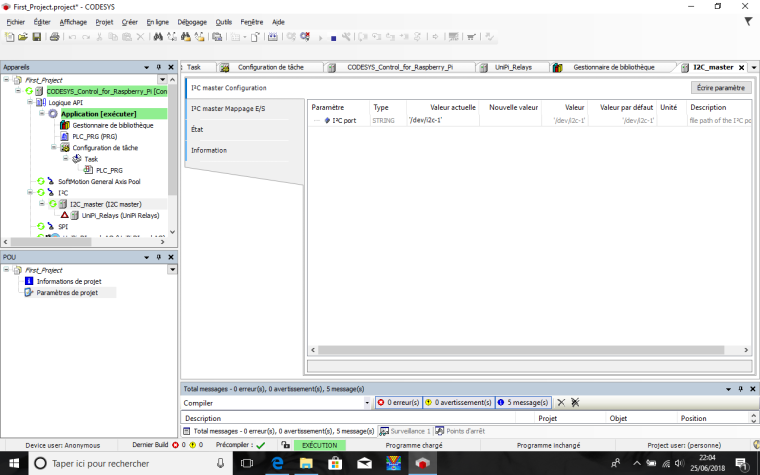Select UniPi_Relays (UniPi Relays) in device tree
The width and height of the screenshot is (760, 475).
pos(120,215)
